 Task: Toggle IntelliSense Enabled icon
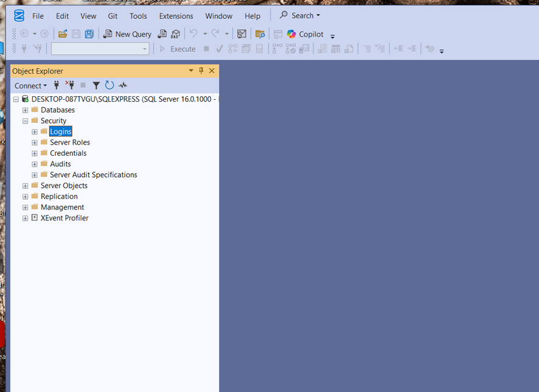(260, 49)
